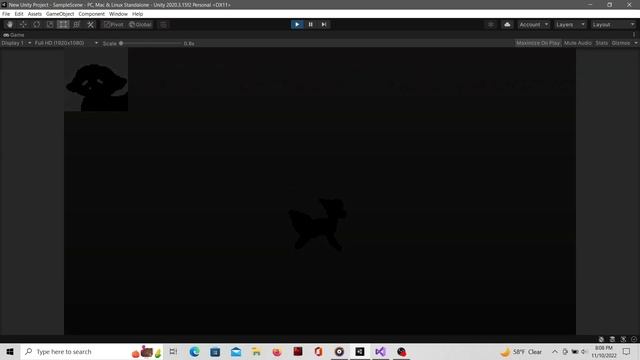Image resolution: width=640 pixels, height=360 pixels.
Task: Switch to Visual Studio taskbar icon
Action: coord(380,351)
